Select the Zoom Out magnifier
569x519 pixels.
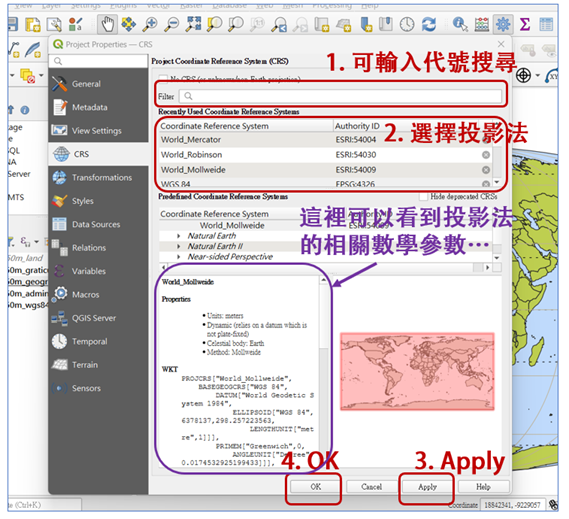coord(171,24)
